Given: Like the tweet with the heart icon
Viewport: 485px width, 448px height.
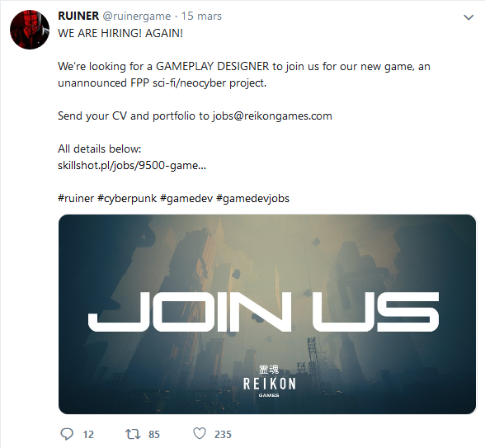Looking at the screenshot, I should click(200, 433).
